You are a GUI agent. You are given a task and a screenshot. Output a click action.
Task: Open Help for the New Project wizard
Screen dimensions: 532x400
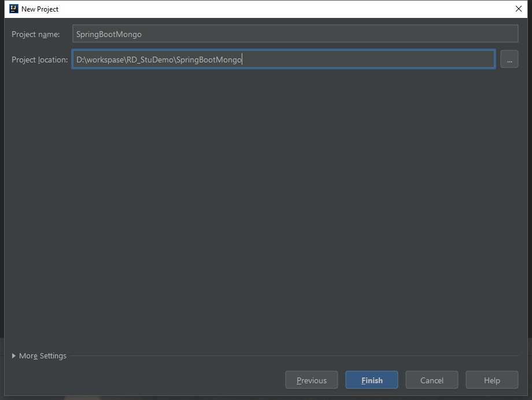[x=492, y=380]
